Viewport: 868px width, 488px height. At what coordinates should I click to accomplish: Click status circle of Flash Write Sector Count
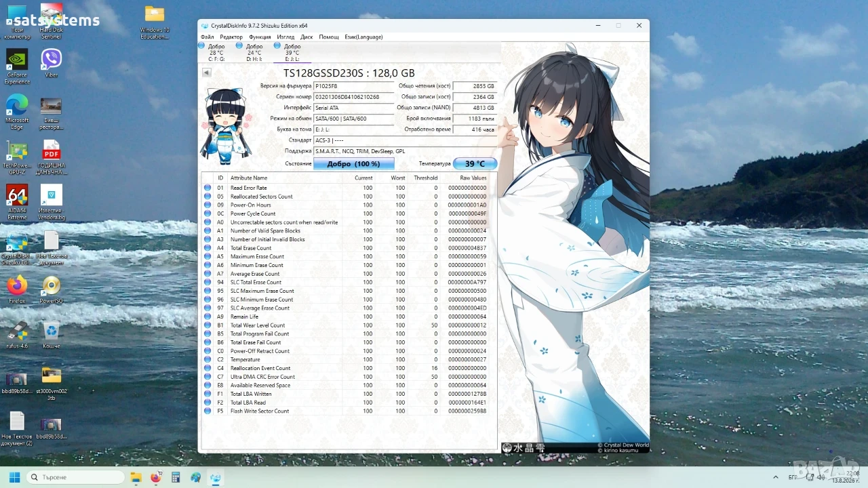point(208,411)
